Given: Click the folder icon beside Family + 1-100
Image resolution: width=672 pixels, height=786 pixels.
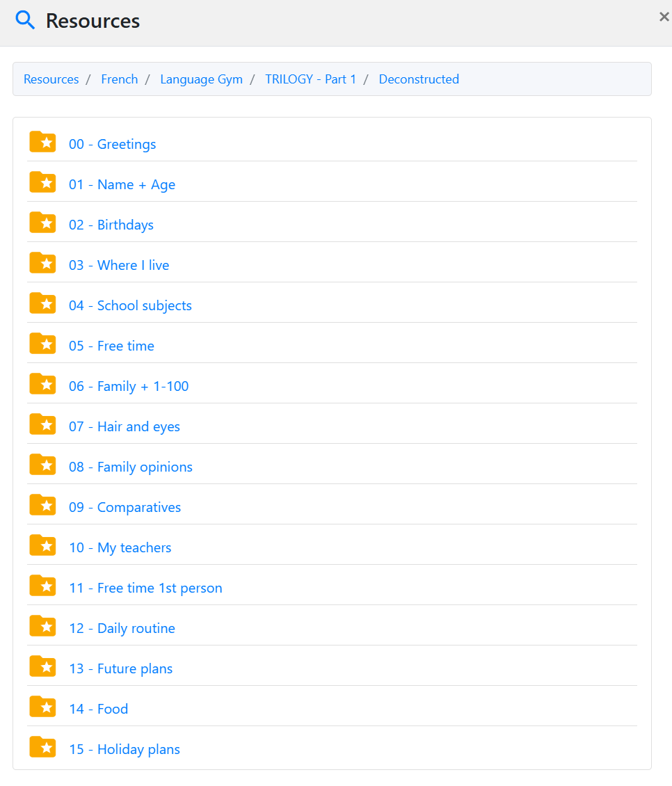Looking at the screenshot, I should click(42, 384).
